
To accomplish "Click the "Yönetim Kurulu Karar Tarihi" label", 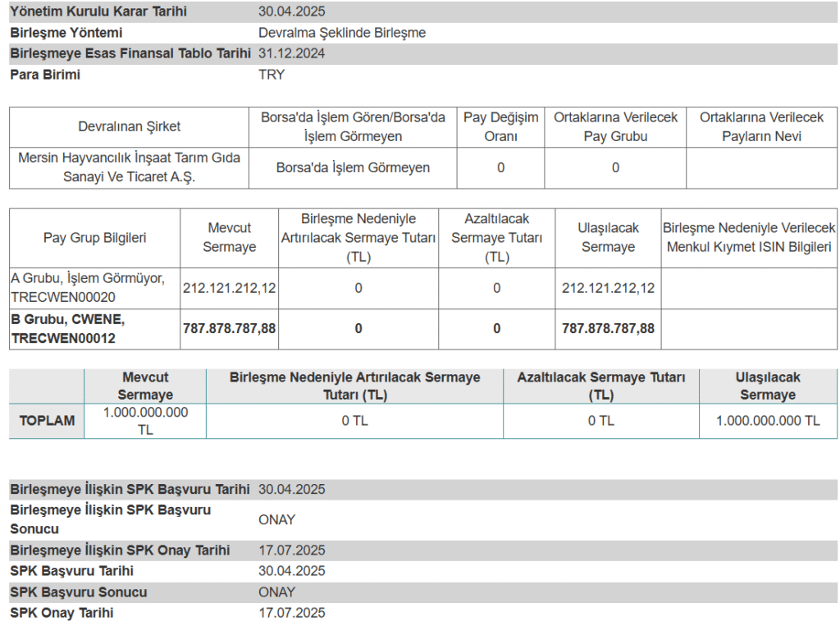I will point(98,11).
